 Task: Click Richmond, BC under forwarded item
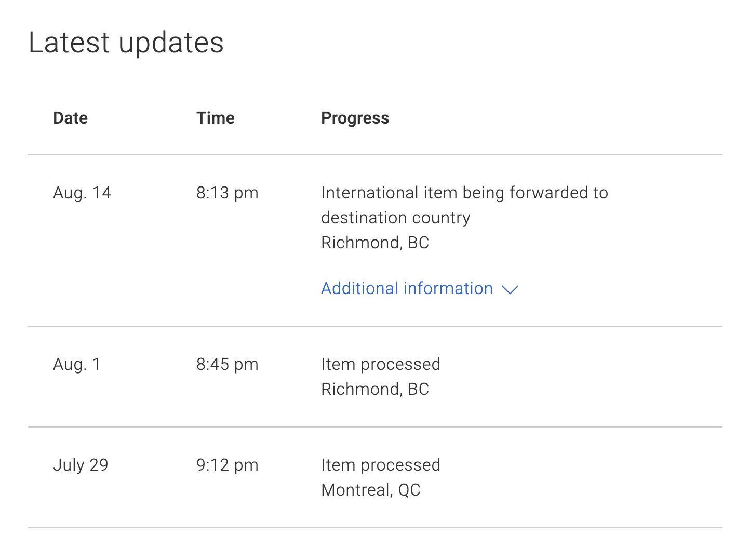(375, 243)
